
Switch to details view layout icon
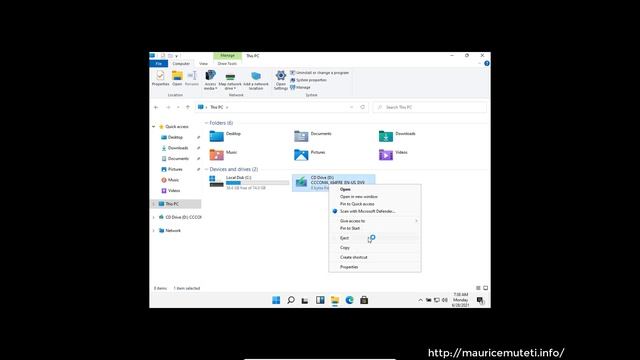[x=478, y=288]
